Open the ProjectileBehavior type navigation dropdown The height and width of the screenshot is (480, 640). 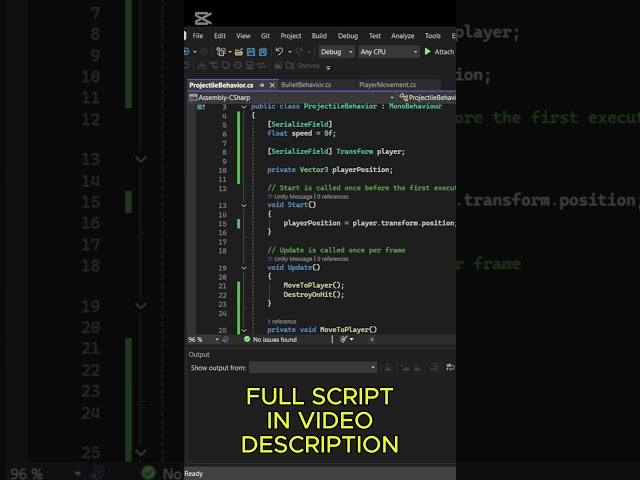427,98
